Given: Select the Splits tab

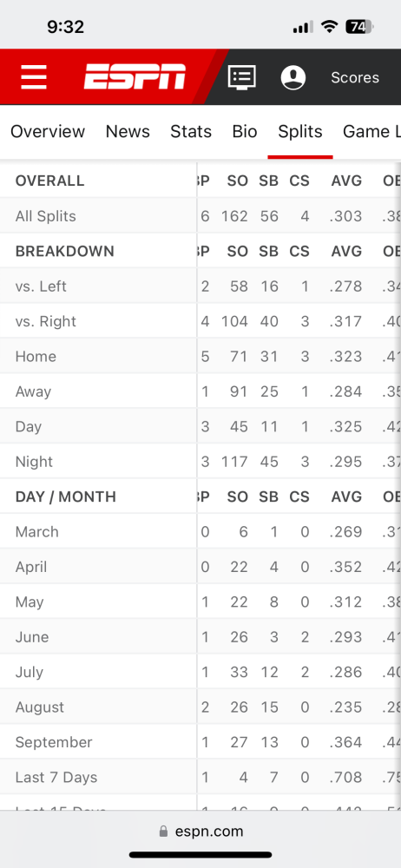Looking at the screenshot, I should [x=300, y=132].
